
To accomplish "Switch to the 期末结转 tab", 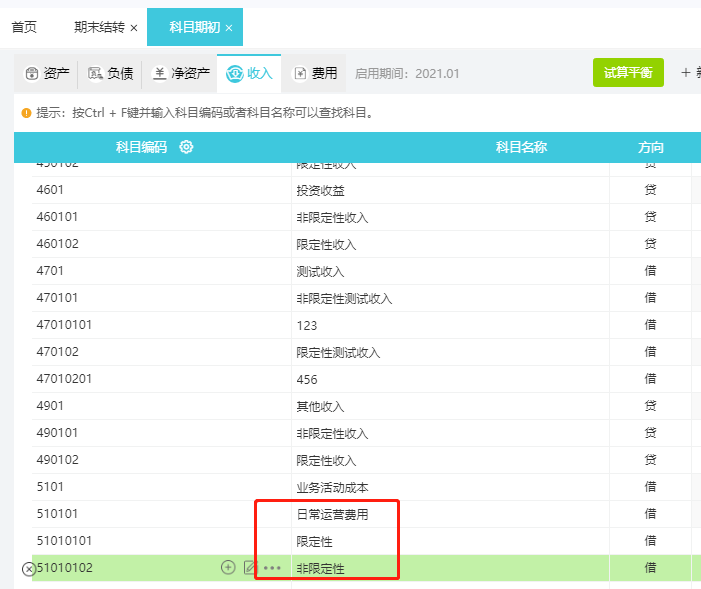I will pos(99,27).
